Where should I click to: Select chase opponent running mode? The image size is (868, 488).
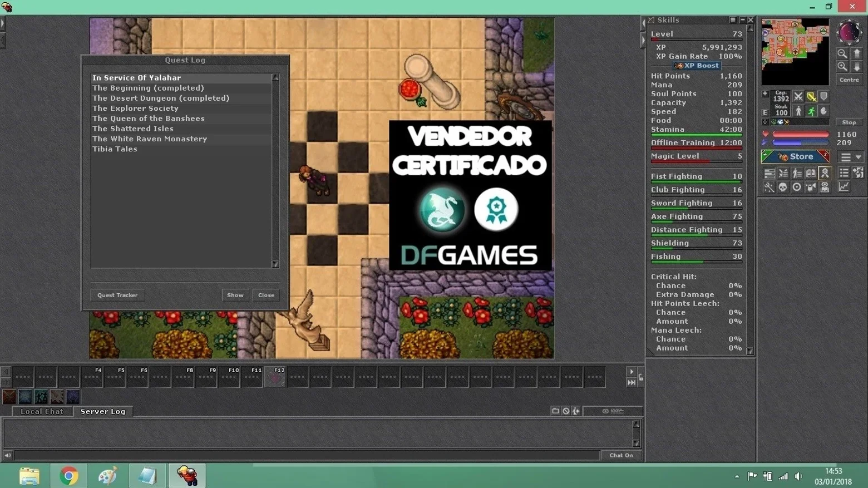click(x=811, y=111)
